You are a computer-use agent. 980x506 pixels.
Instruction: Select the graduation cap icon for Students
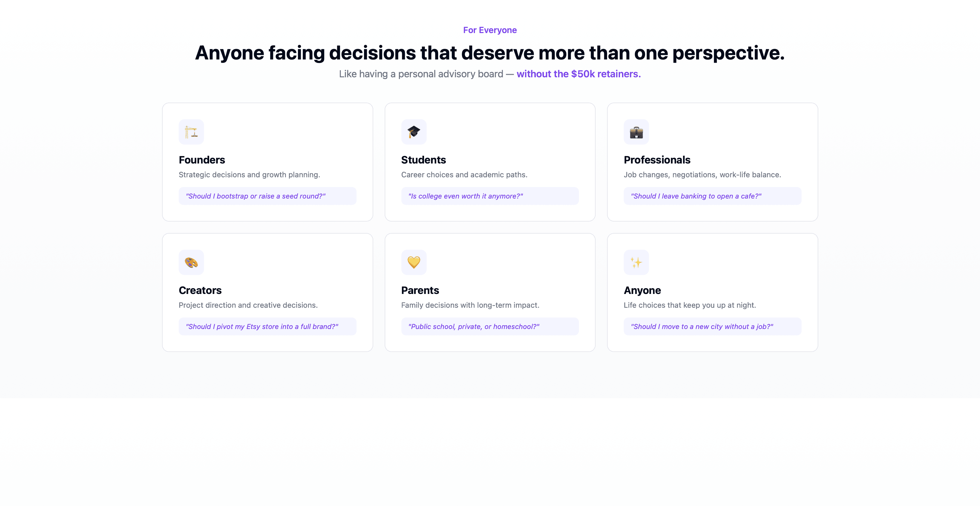pos(414,132)
